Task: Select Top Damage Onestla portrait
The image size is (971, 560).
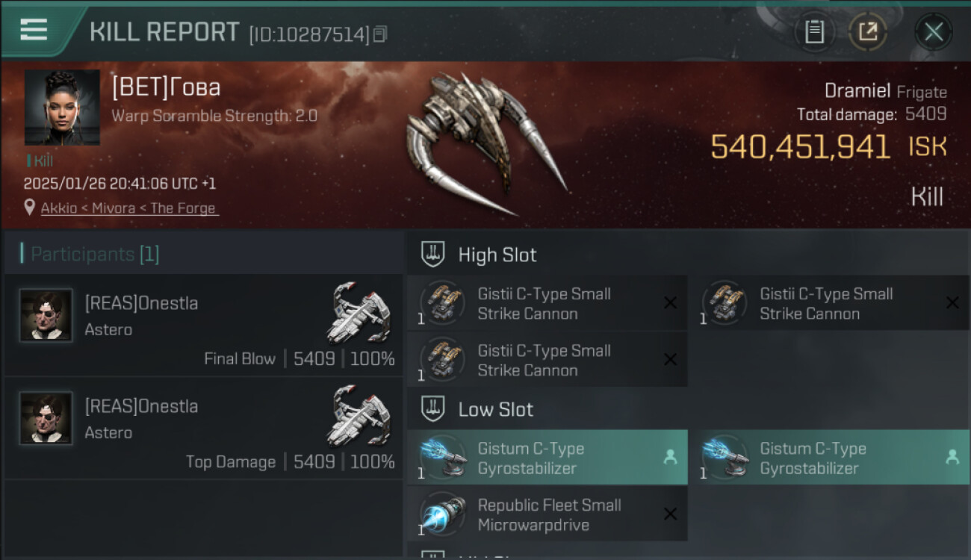Action: click(46, 419)
